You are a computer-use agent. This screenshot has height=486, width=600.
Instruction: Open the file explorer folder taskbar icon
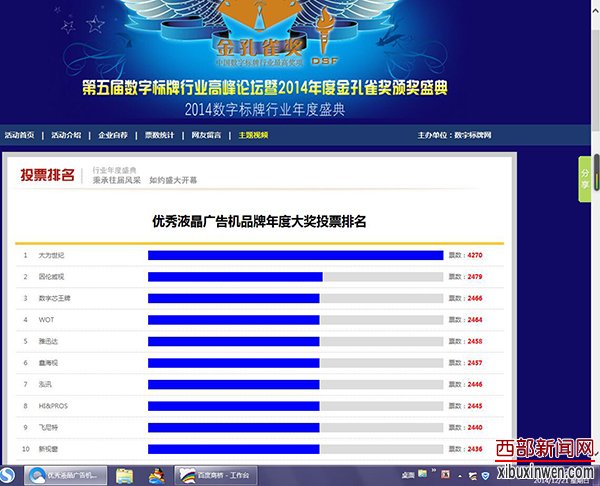click(x=125, y=474)
